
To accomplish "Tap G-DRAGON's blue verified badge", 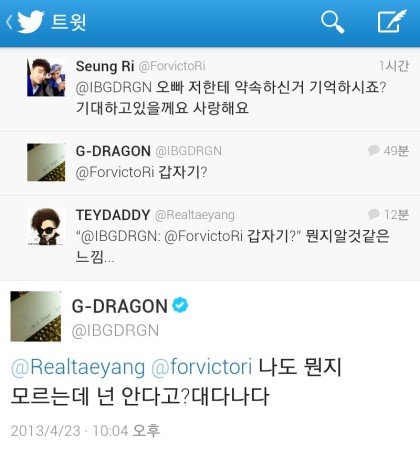I will (x=180, y=305).
